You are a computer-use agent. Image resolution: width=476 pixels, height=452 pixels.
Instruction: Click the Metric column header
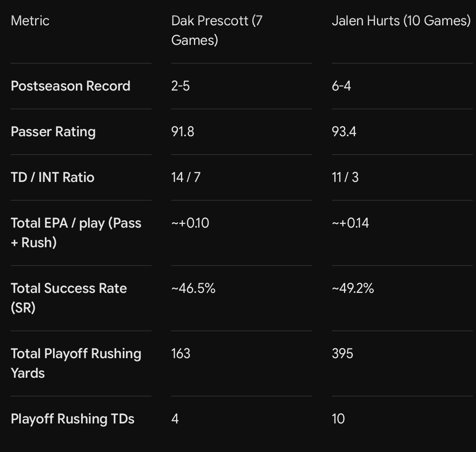coord(30,21)
